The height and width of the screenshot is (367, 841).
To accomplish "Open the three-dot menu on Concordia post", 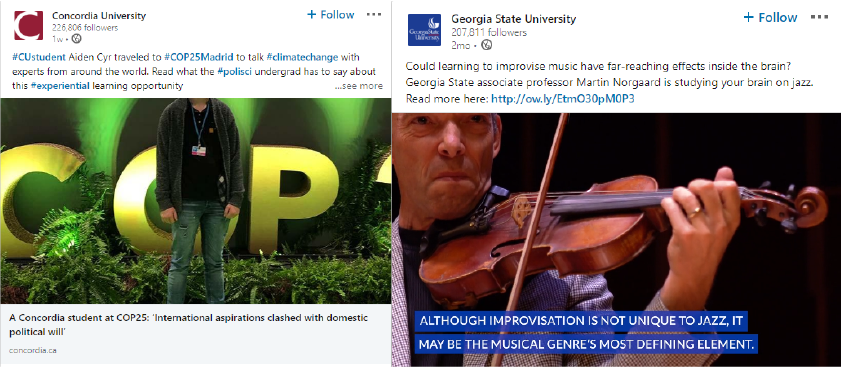I will point(374,14).
